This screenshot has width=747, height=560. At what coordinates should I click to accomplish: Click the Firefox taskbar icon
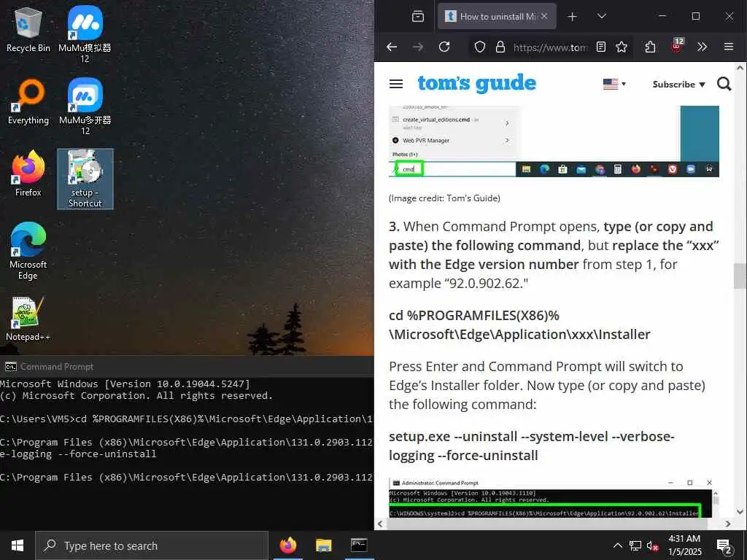pyautogui.click(x=287, y=545)
